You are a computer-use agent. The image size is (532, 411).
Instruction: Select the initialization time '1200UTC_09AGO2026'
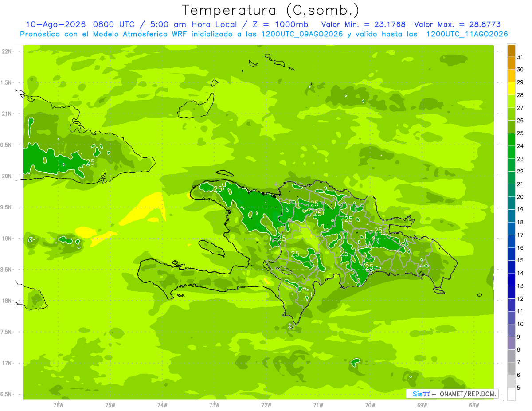click(301, 34)
